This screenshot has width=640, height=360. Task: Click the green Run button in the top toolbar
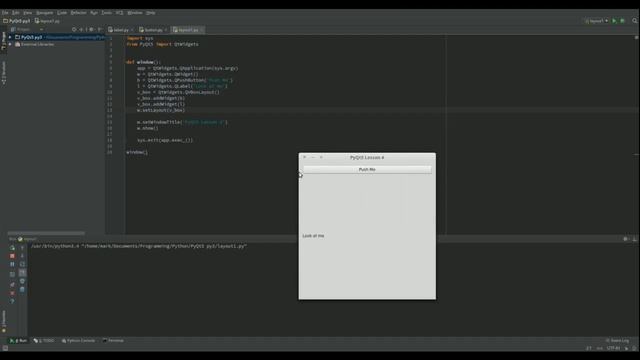tap(614, 21)
